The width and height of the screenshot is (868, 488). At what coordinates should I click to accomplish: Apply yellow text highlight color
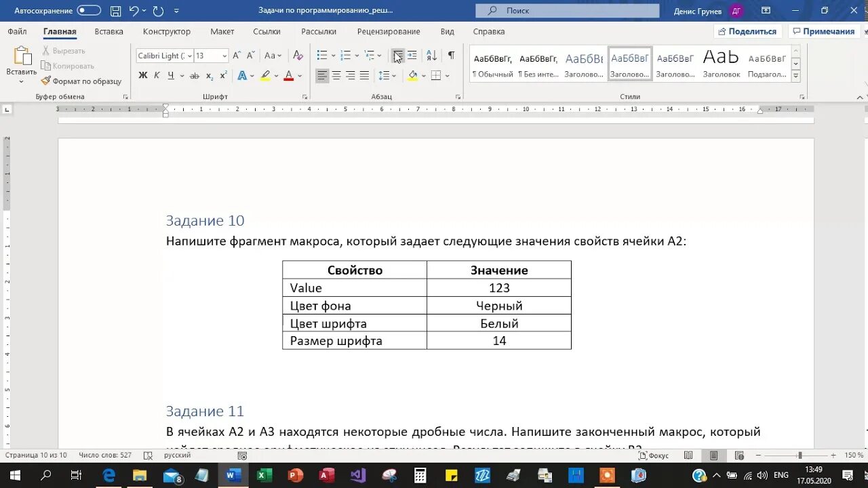point(265,75)
